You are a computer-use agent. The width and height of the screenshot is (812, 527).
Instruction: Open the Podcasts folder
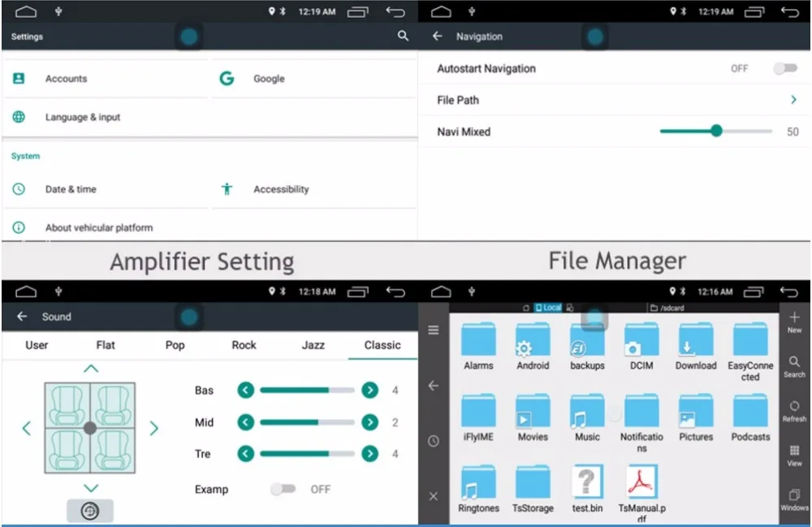click(750, 417)
